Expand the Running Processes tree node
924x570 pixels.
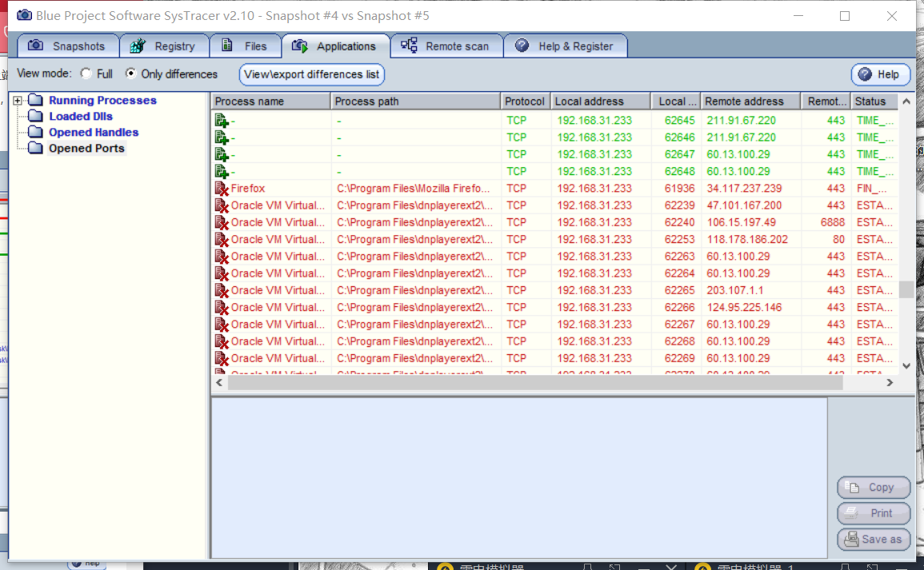[17, 101]
